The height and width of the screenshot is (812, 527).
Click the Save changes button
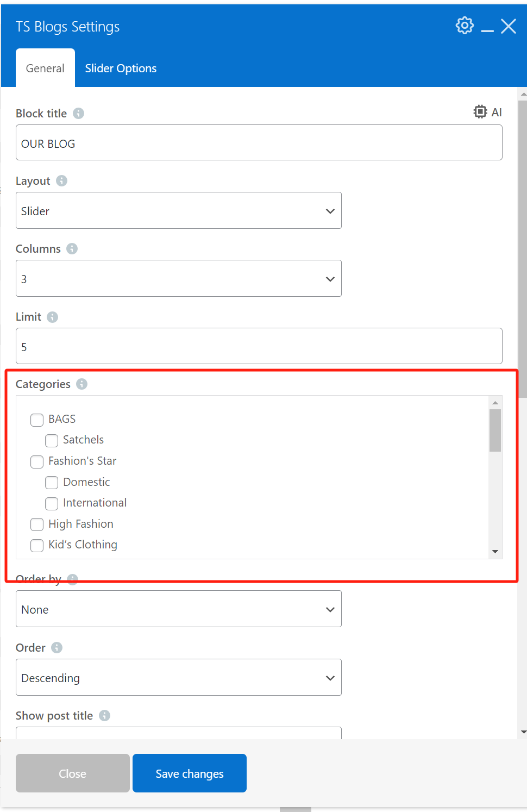pos(190,773)
